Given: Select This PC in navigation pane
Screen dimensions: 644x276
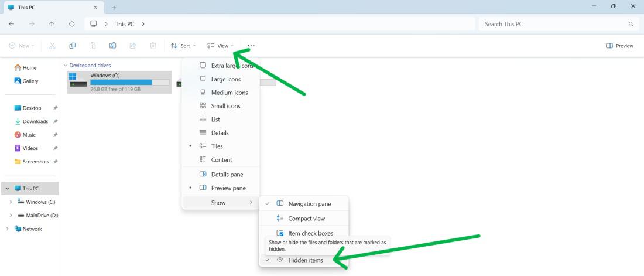Looking at the screenshot, I should point(30,188).
